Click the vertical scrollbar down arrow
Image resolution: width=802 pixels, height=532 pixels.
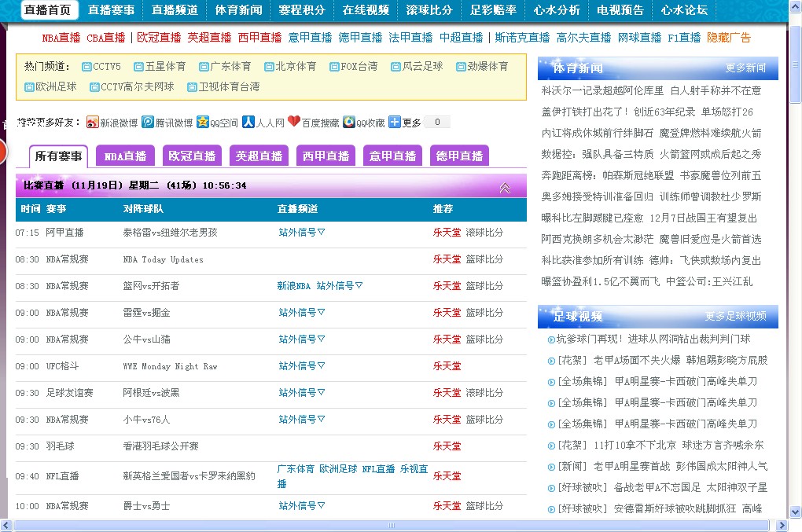click(x=796, y=511)
